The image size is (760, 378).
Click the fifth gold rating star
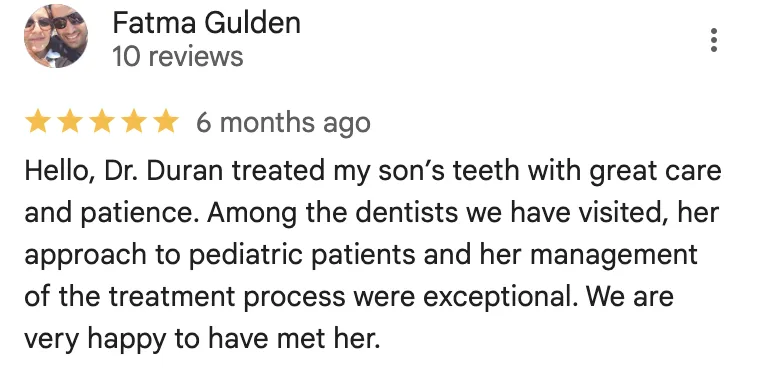[x=166, y=121]
